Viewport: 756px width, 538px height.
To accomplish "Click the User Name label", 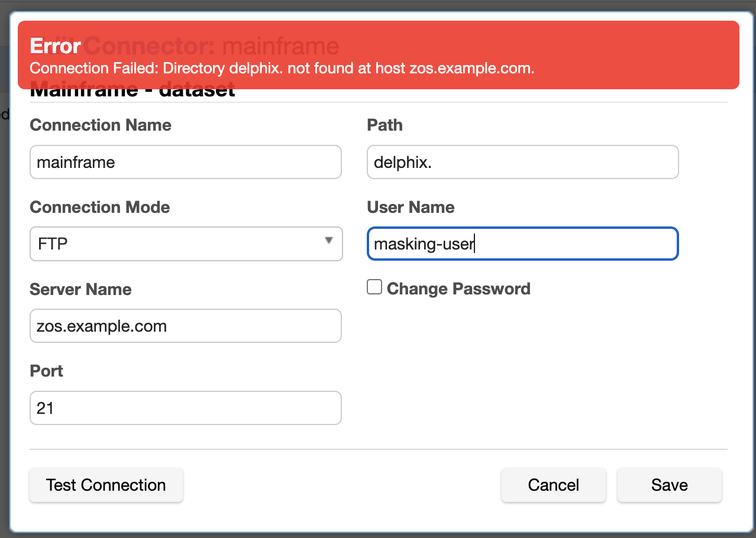I will coord(411,208).
